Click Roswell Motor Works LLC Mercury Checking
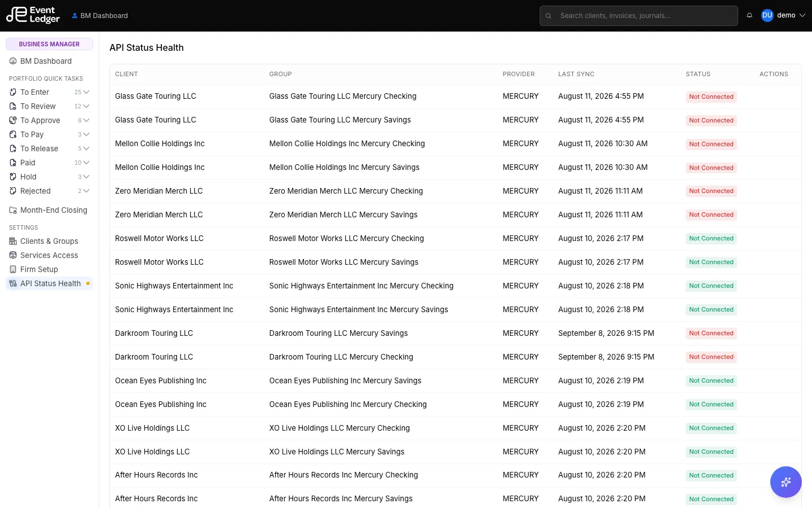 (346, 238)
